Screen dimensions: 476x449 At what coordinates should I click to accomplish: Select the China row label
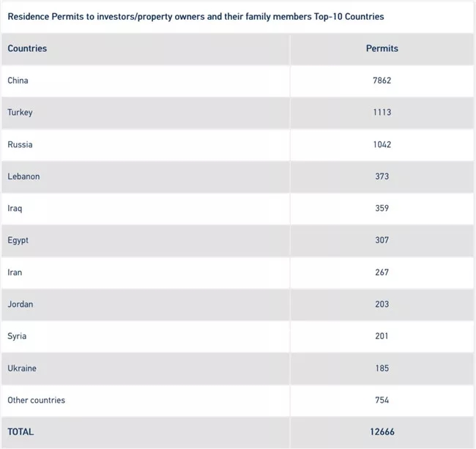[x=18, y=81]
